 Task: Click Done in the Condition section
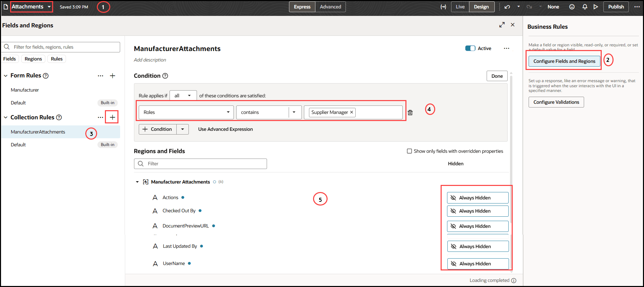(x=497, y=76)
